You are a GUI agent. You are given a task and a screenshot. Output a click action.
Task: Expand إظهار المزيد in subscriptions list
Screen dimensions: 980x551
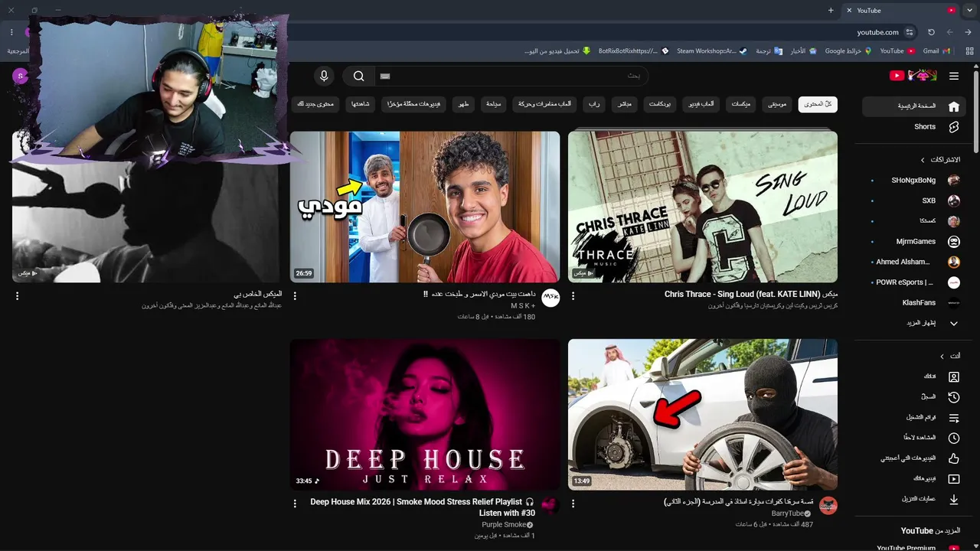click(914, 324)
